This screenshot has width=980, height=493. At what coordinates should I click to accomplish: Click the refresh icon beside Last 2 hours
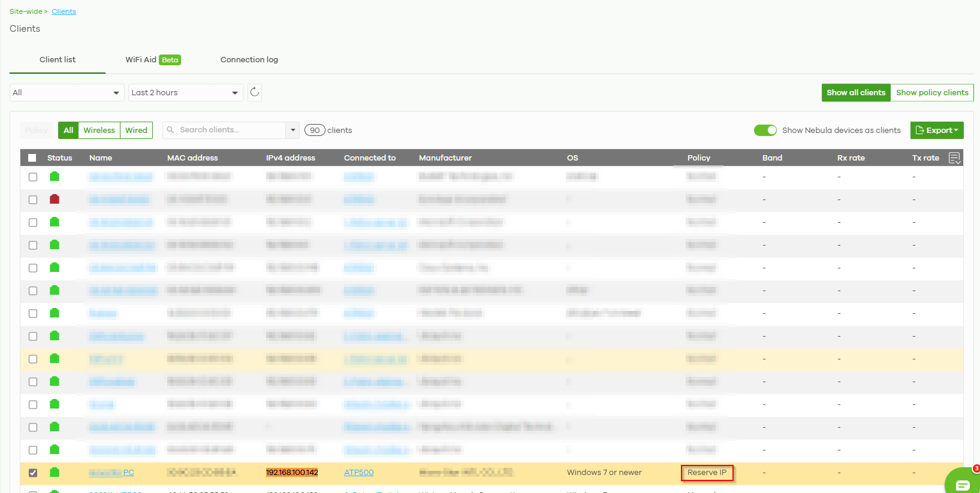click(255, 92)
